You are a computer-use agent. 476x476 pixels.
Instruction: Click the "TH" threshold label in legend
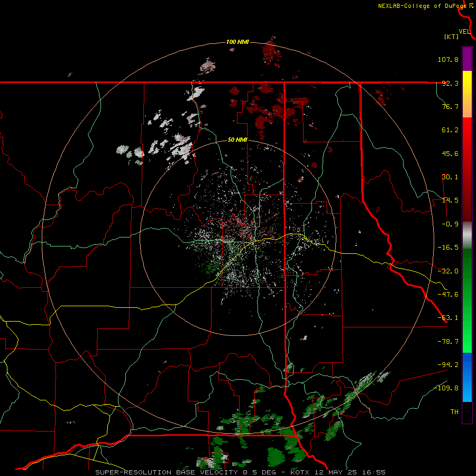(454, 412)
